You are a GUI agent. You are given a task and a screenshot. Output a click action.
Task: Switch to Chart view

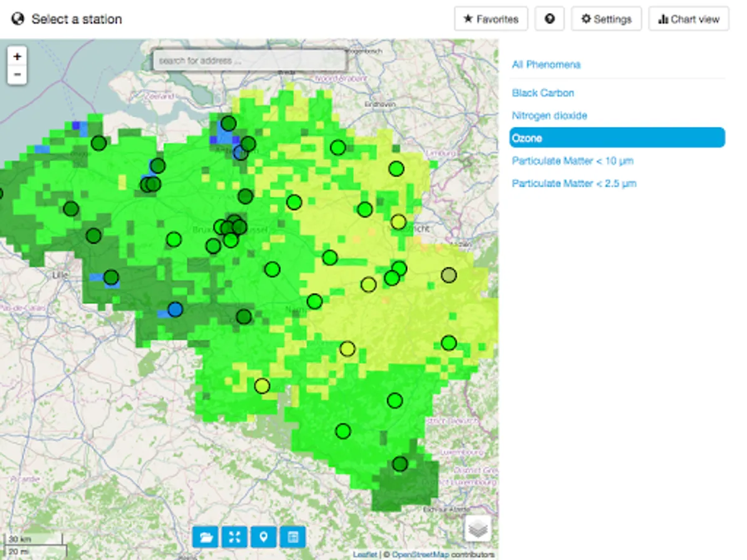tap(688, 19)
